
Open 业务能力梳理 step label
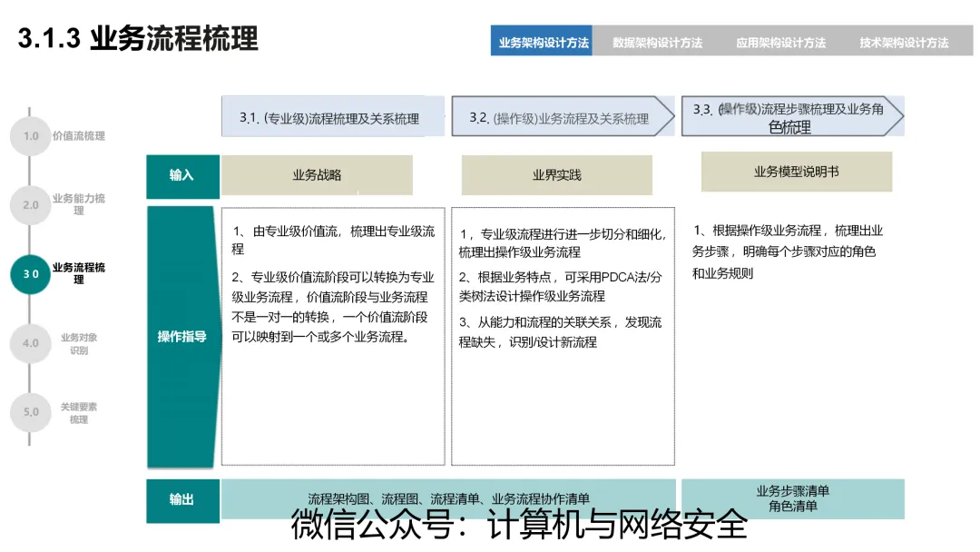[79, 204]
